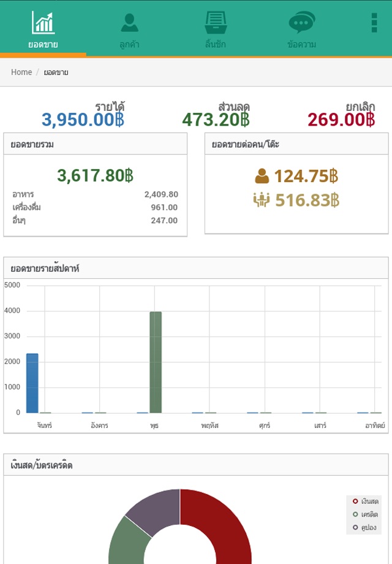This screenshot has width=392, height=564.
Task: Toggle the เครดิต legend entry
Action: 365,514
